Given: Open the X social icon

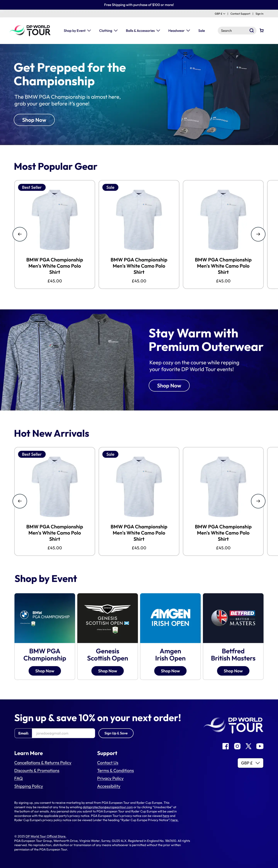Looking at the screenshot, I should 248,746.
